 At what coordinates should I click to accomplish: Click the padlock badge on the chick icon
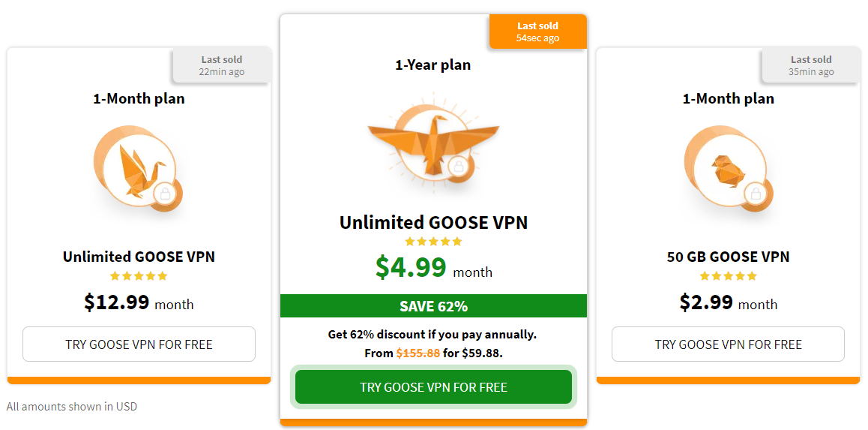(x=754, y=194)
